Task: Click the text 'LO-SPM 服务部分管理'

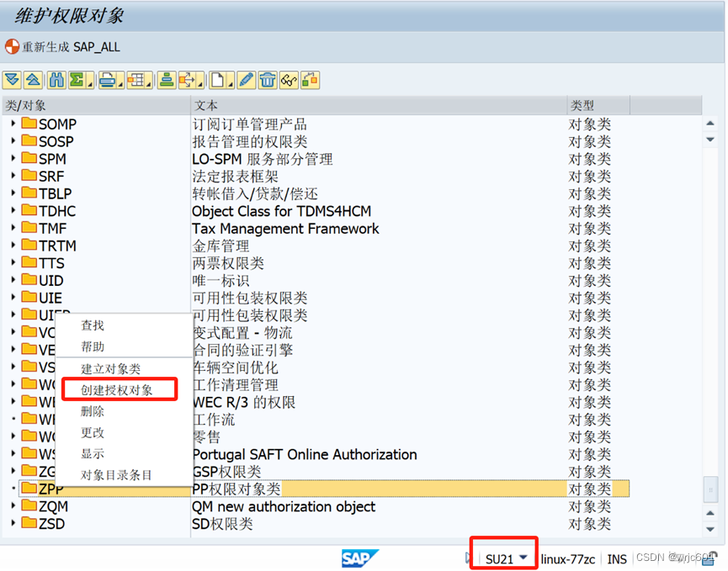Action: point(263,159)
